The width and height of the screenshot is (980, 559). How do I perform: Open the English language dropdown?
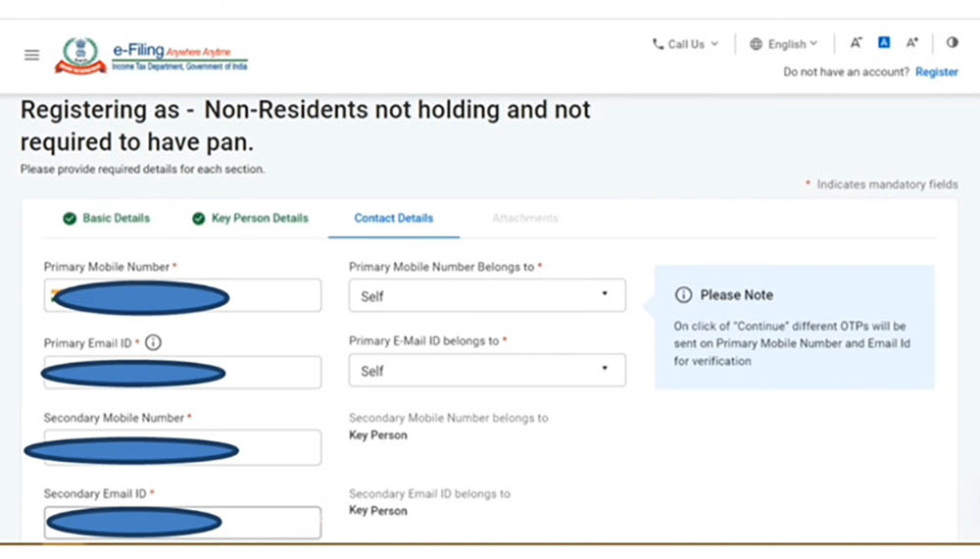coord(792,44)
